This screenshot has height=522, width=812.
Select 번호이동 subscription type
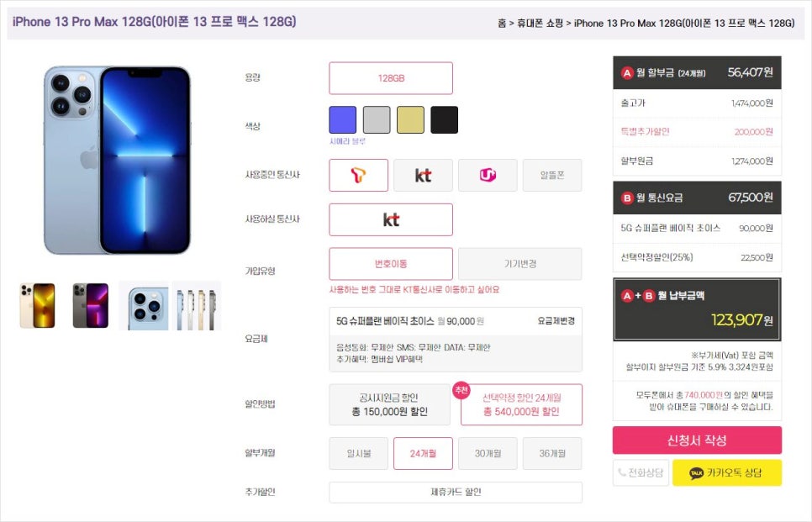pyautogui.click(x=391, y=264)
